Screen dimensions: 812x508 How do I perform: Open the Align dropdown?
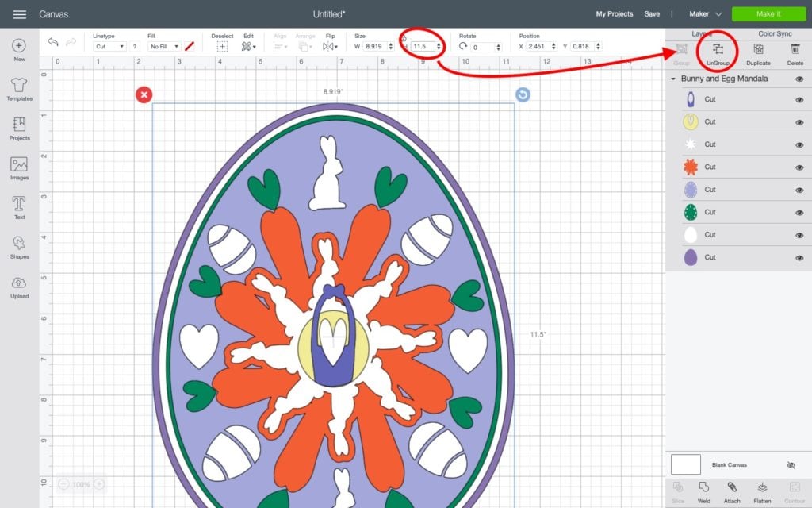(280, 47)
